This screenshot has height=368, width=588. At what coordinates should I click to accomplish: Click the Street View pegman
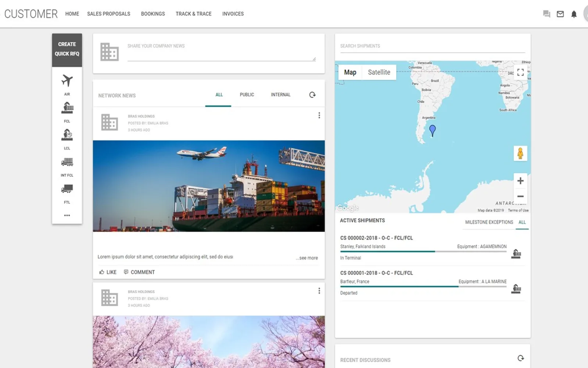[520, 153]
